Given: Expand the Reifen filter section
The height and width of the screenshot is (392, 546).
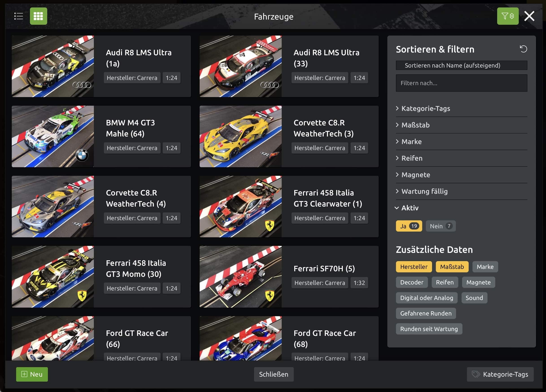Looking at the screenshot, I should (x=461, y=158).
